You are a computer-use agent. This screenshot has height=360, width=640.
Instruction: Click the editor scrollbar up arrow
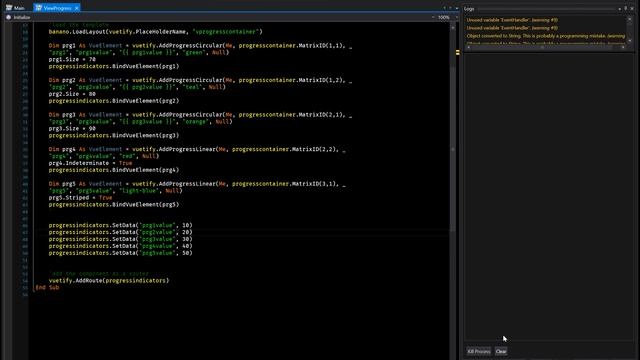(453, 27)
